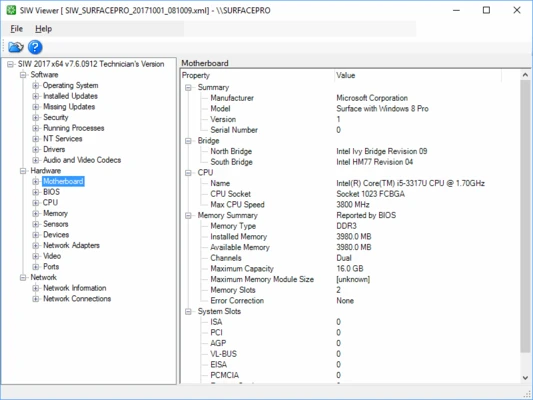Viewport: 533px width, 400px height.
Task: Collapse the Hardware tree branch
Action: (23, 171)
